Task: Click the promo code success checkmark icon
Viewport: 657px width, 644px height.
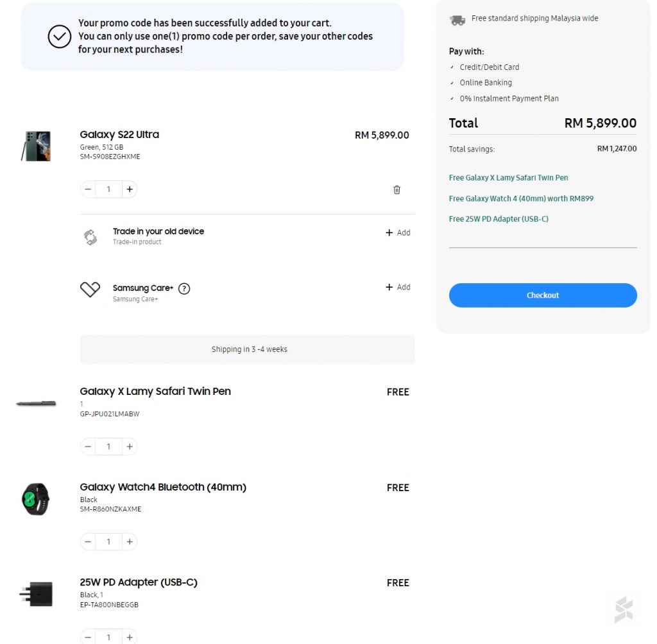Action: (x=60, y=37)
